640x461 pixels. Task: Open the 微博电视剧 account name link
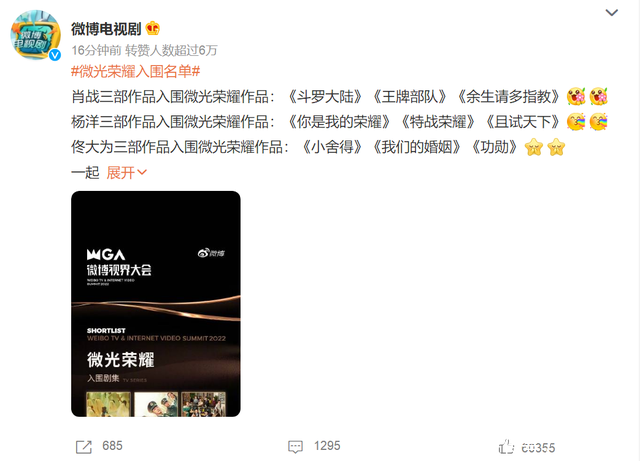(x=106, y=29)
